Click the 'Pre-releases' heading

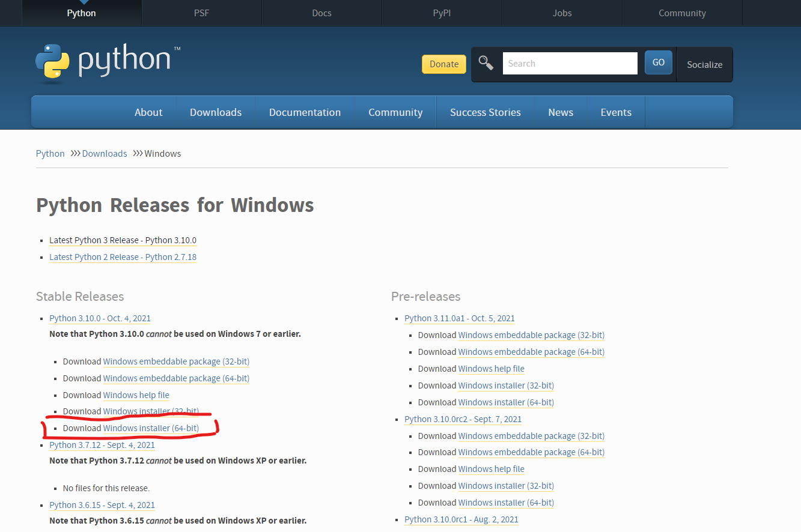tap(426, 297)
